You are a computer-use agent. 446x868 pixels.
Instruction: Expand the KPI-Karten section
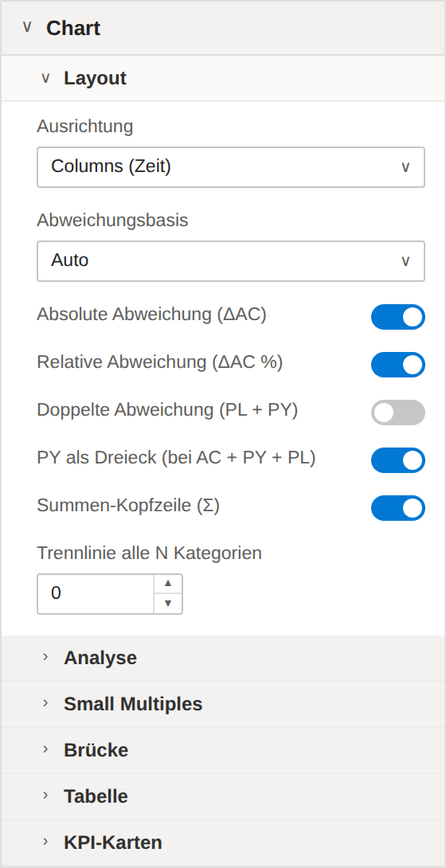(223, 843)
